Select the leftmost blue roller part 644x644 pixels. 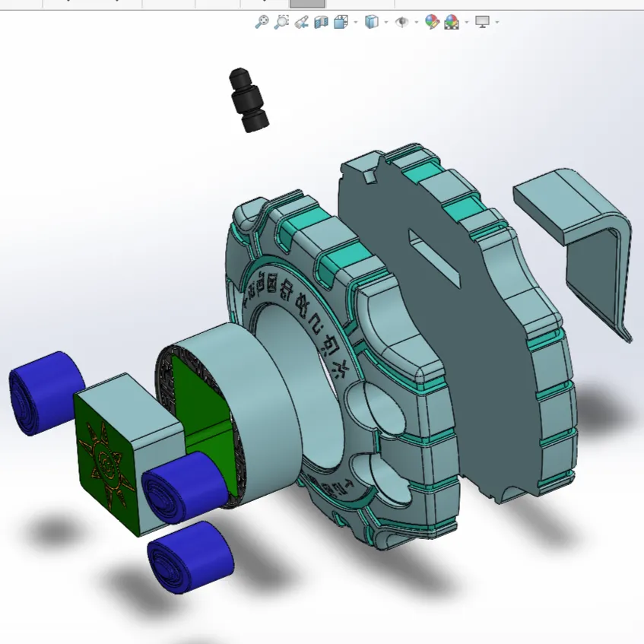[47, 392]
